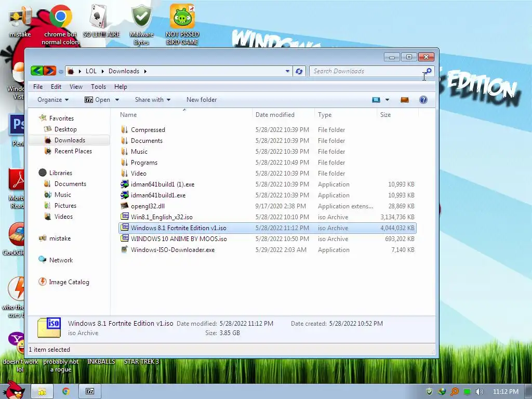Go back with the green Back arrow
This screenshot has width=532, height=399.
point(37,71)
